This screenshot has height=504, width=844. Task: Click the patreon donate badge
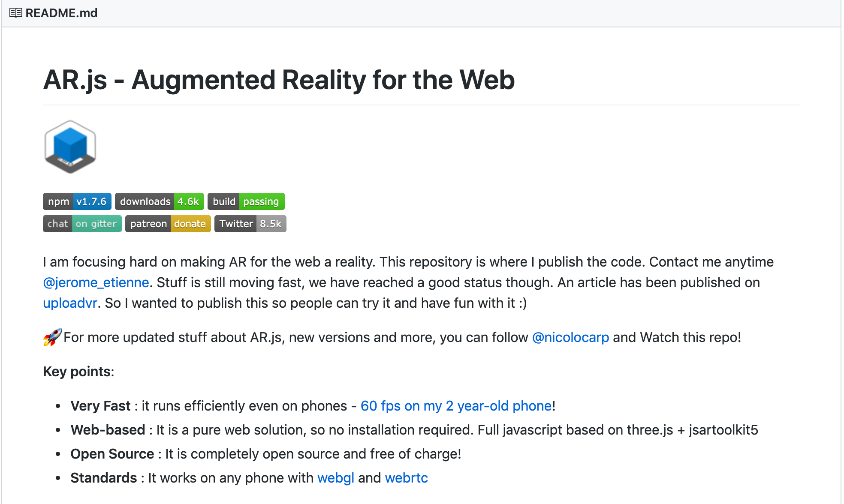tap(168, 223)
